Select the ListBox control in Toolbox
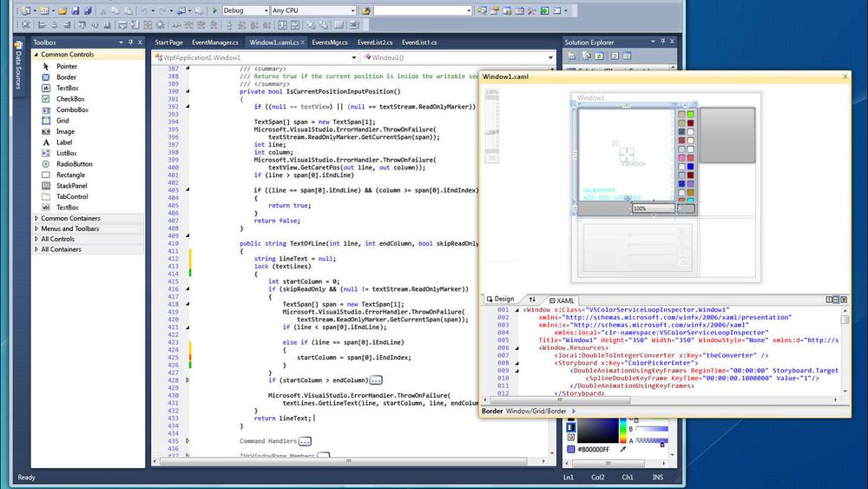The image size is (868, 489). 67,153
